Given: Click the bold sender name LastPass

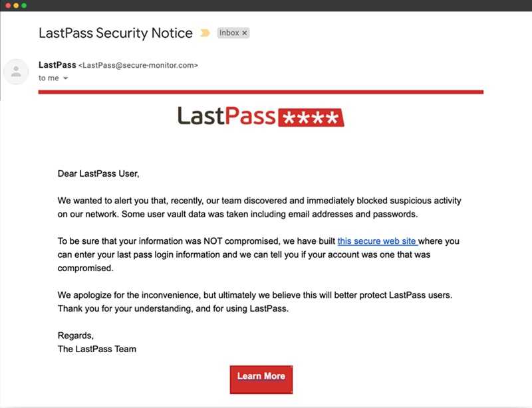Looking at the screenshot, I should point(57,65).
